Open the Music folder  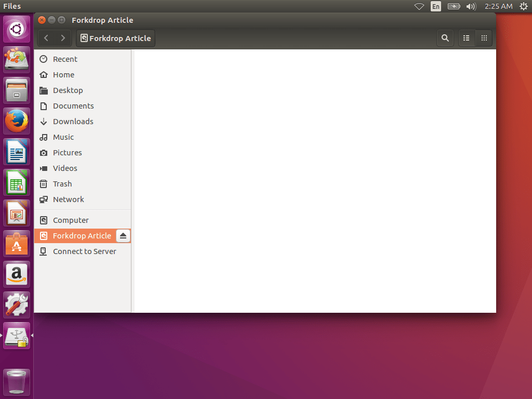83,137
